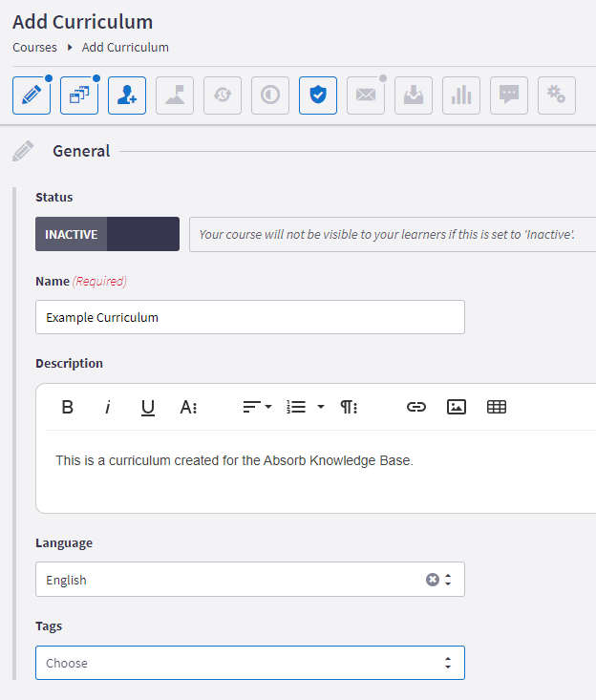Insert a table in description
596x700 pixels.
pyautogui.click(x=497, y=407)
